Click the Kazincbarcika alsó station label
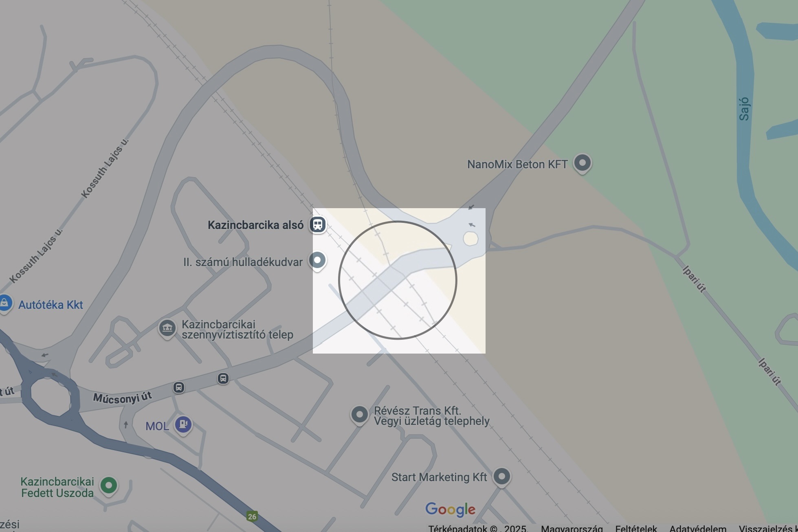 tap(256, 225)
